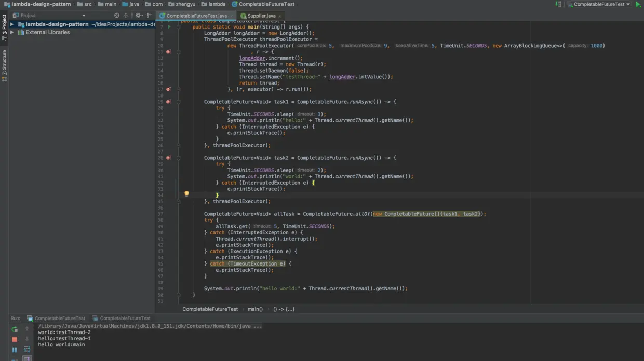Click the collapse all icon in Project panel
The height and width of the screenshot is (361, 644).
126,16
